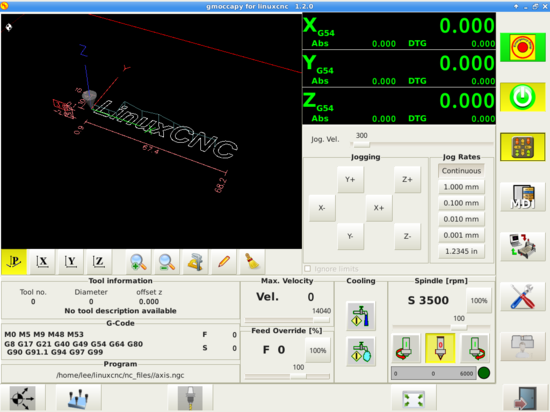The width and height of the screenshot is (550, 412).
Task: Open MDI mode
Action: (x=522, y=197)
